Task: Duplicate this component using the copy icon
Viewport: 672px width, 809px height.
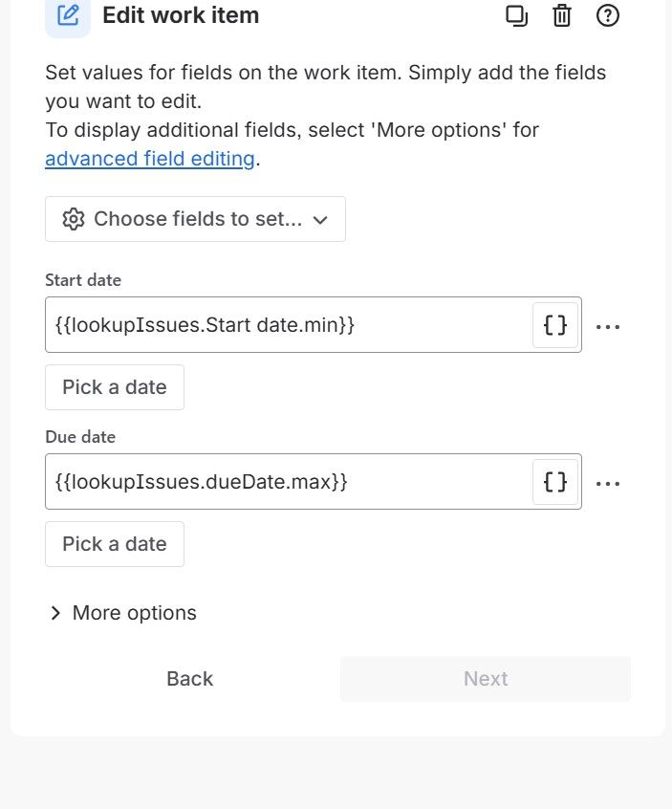Action: (x=516, y=15)
